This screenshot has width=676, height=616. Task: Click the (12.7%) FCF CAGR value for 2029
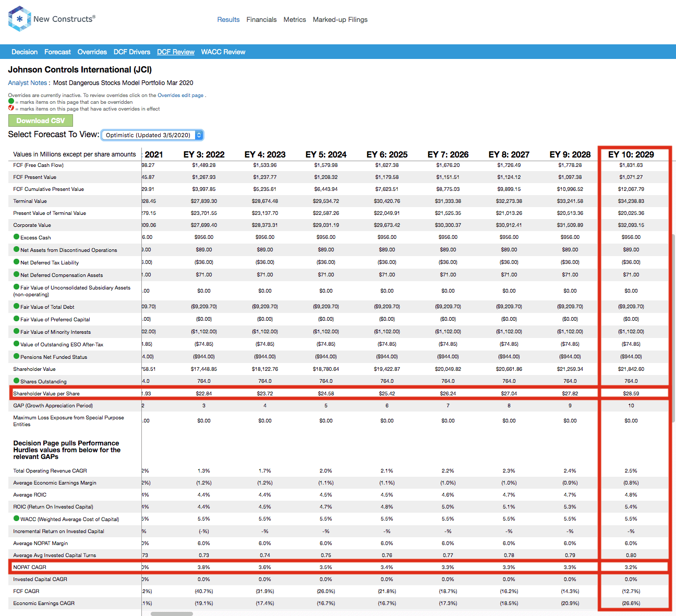tap(631, 591)
